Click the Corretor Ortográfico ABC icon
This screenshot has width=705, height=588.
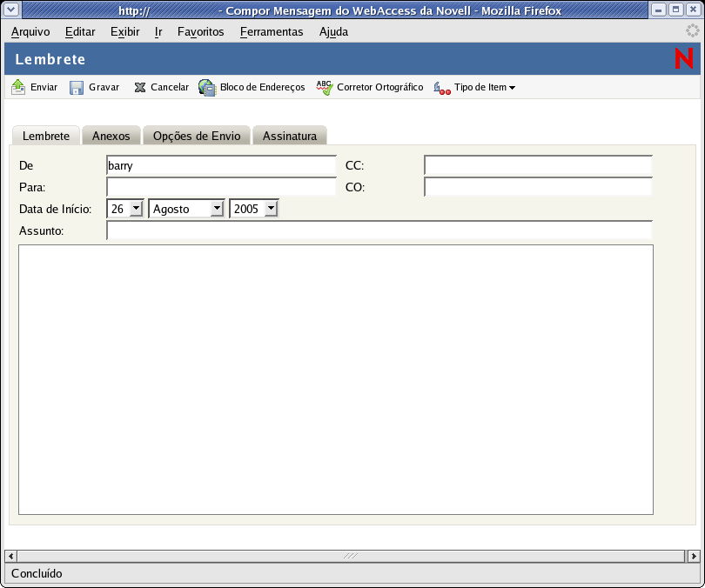(324, 88)
